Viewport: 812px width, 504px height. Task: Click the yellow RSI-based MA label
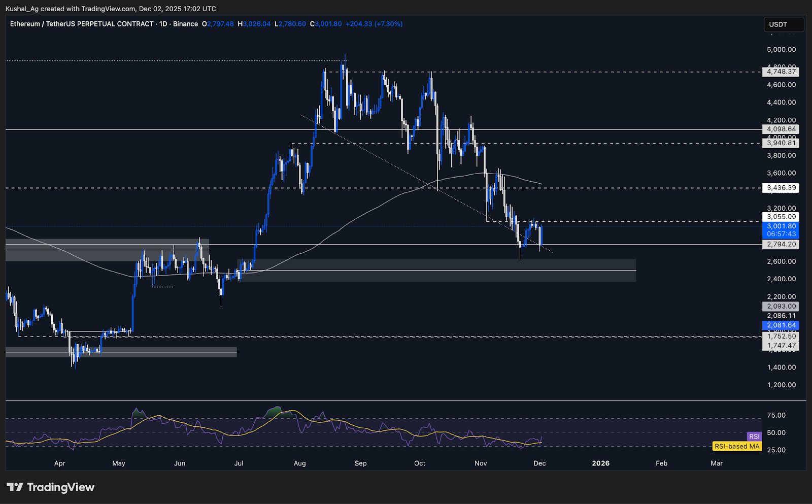[736, 447]
